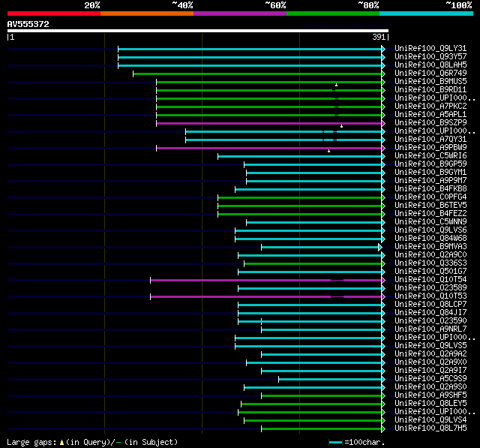
Task: Select hit label UniRef100_C5WRI6
Action: (x=430, y=156)
